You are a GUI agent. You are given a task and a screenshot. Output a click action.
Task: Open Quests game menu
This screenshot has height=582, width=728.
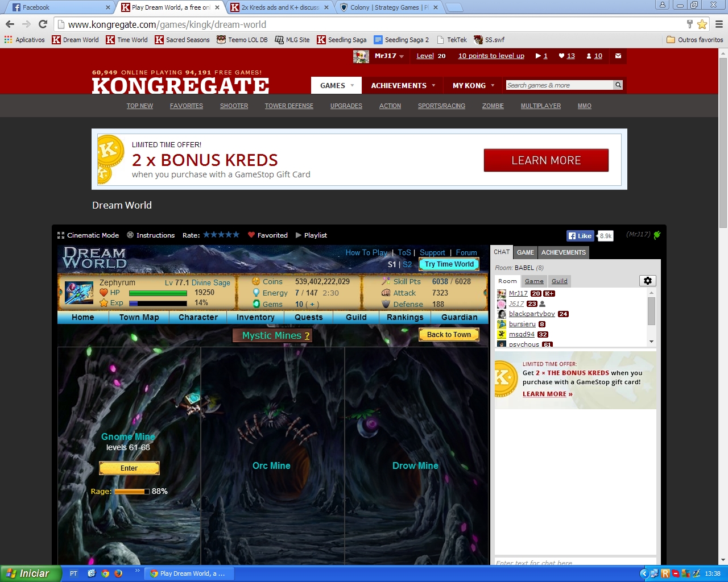[309, 317]
